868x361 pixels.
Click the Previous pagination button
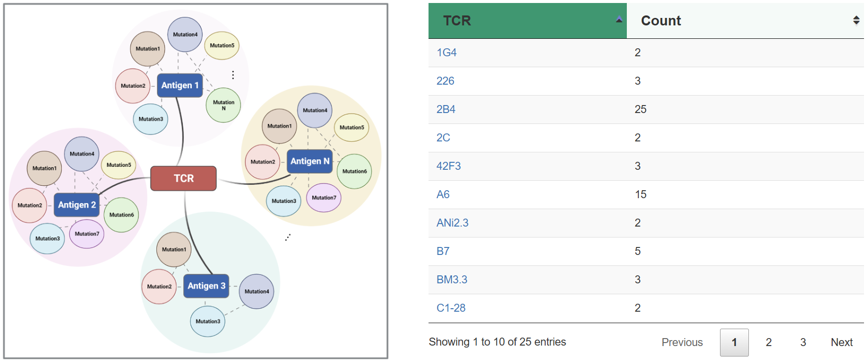tap(682, 343)
